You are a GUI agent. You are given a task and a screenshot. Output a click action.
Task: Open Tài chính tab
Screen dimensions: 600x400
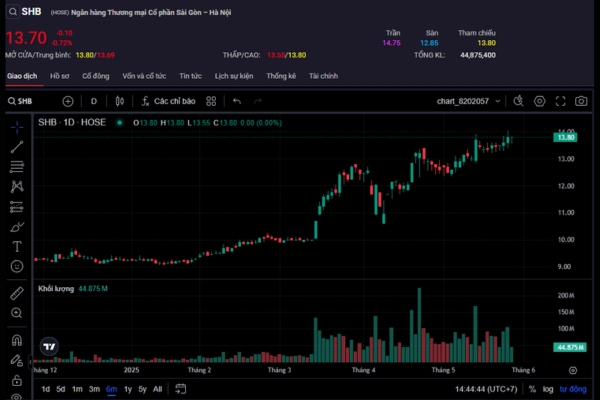pyautogui.click(x=323, y=76)
